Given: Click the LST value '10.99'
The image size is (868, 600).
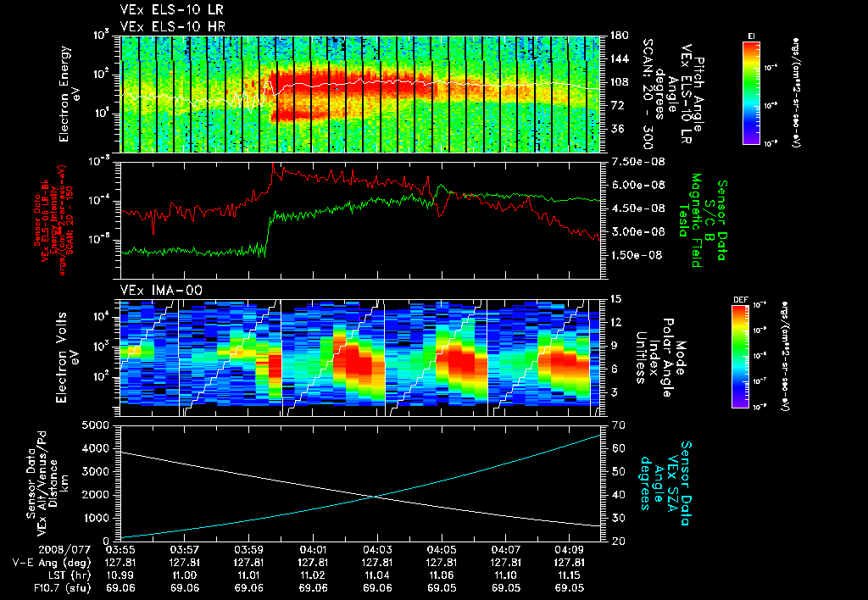Looking at the screenshot, I should pyautogui.click(x=120, y=575).
